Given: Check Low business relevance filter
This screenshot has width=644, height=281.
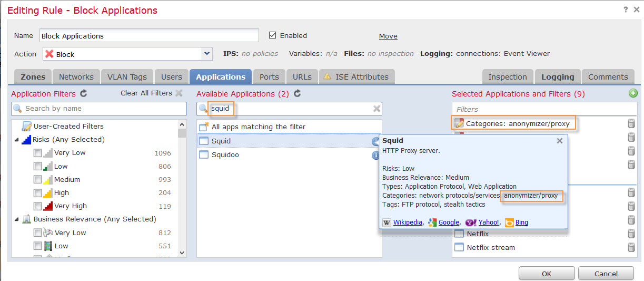Looking at the screenshot, I should point(37,246).
